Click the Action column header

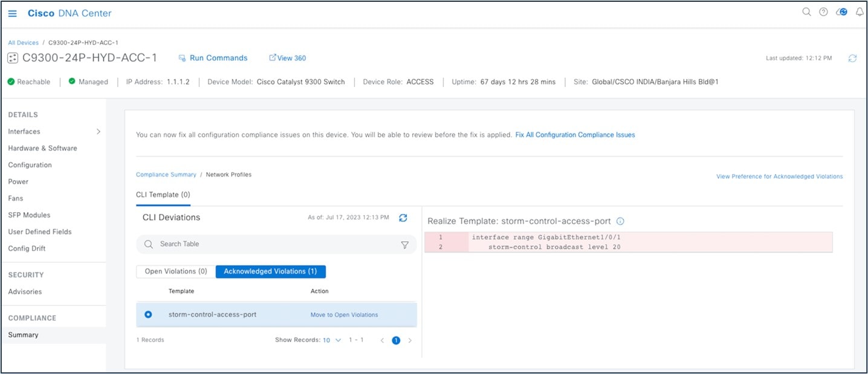pyautogui.click(x=320, y=291)
